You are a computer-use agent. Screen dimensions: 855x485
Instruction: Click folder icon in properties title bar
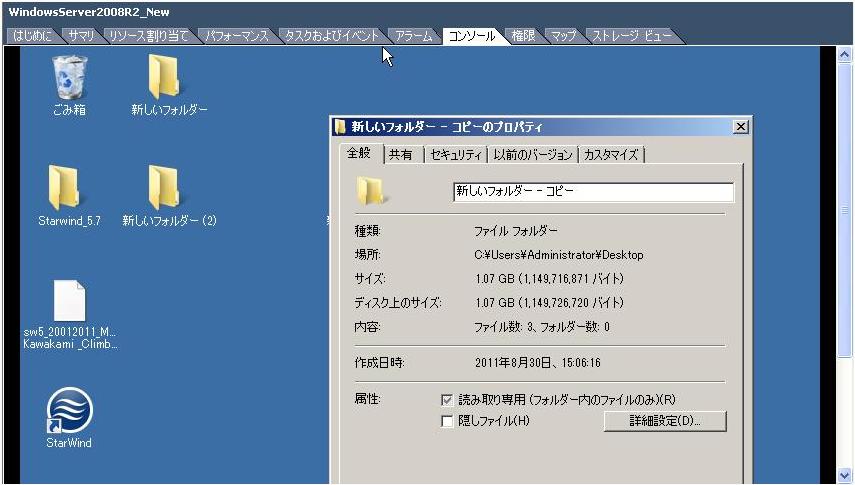tap(340, 127)
